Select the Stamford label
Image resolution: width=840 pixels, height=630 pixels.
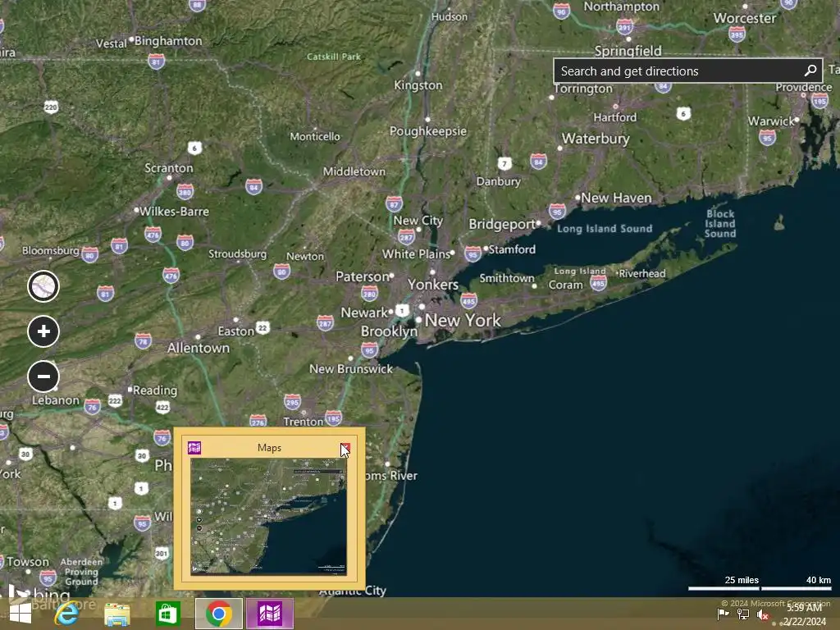pos(512,249)
